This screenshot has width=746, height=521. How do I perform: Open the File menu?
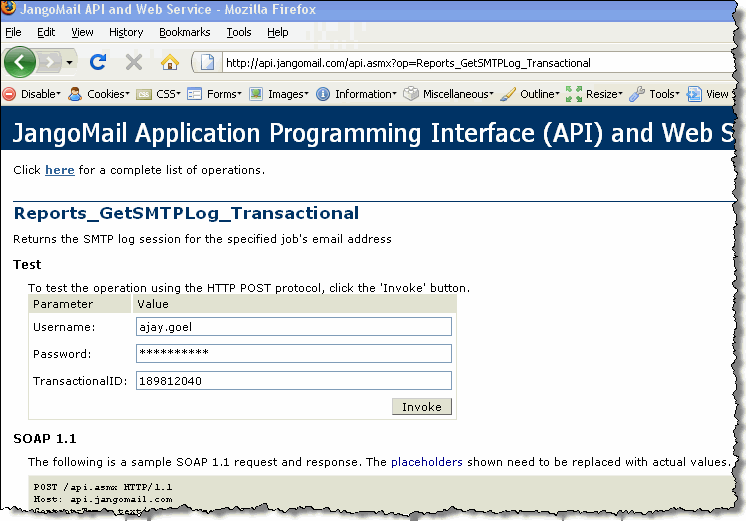[13, 32]
